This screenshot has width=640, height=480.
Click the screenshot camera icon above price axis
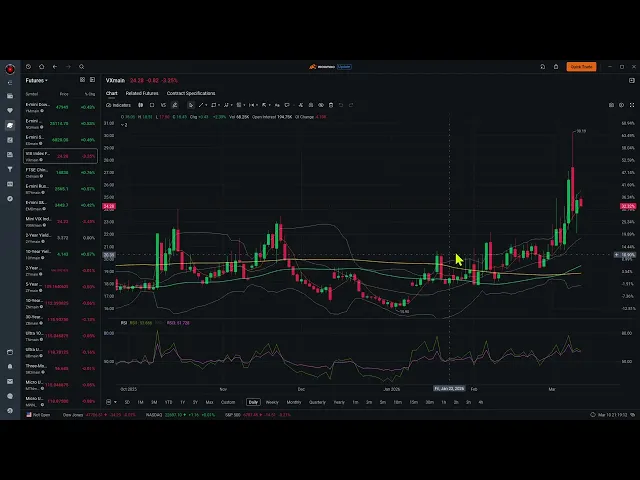point(611,105)
